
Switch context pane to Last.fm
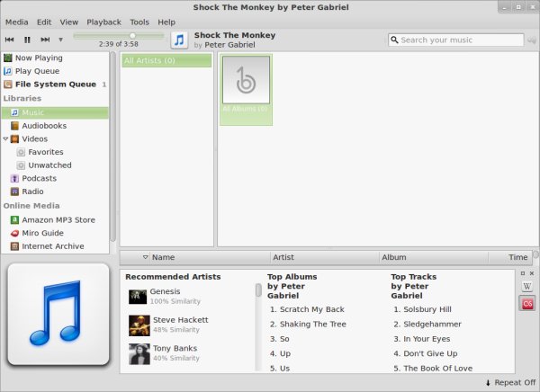tap(526, 304)
